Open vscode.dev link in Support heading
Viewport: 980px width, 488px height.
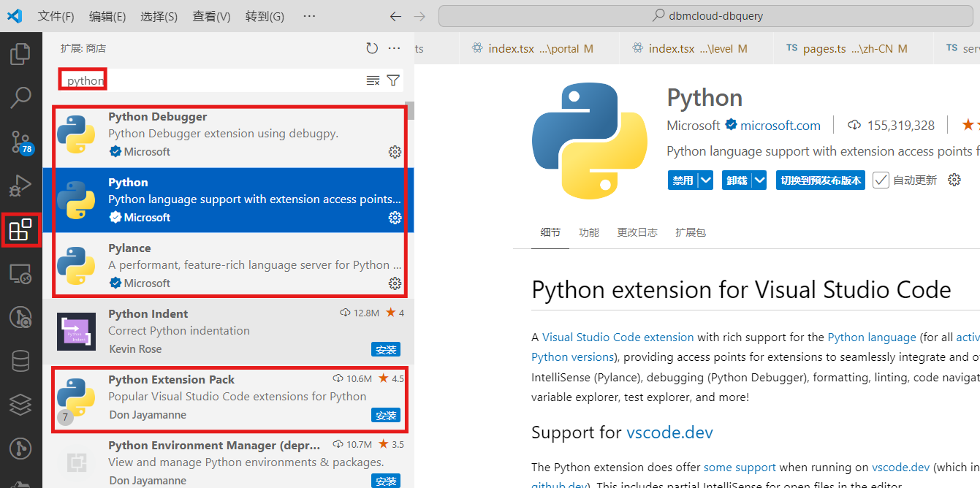click(669, 432)
